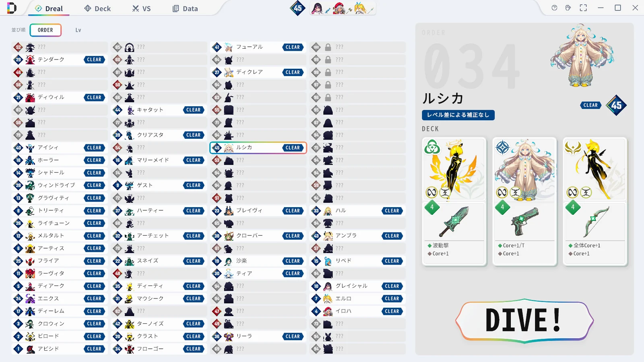Select the ウィンドライブ opponent row
Image resolution: width=644 pixels, height=362 pixels.
coord(60,185)
